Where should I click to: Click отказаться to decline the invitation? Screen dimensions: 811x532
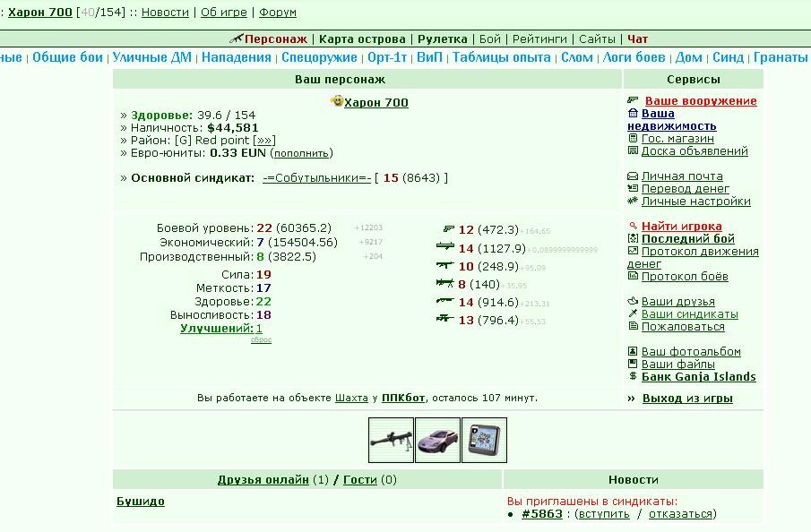pyautogui.click(x=681, y=514)
